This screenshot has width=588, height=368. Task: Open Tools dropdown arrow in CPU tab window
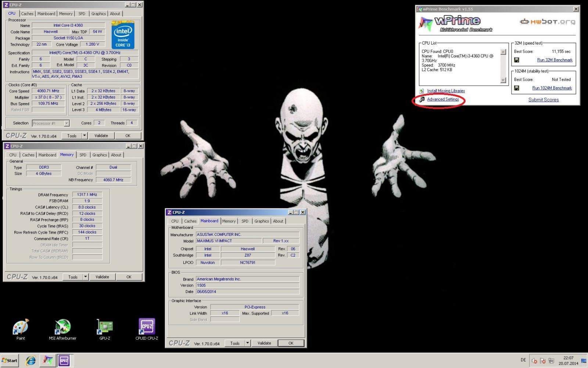point(85,135)
